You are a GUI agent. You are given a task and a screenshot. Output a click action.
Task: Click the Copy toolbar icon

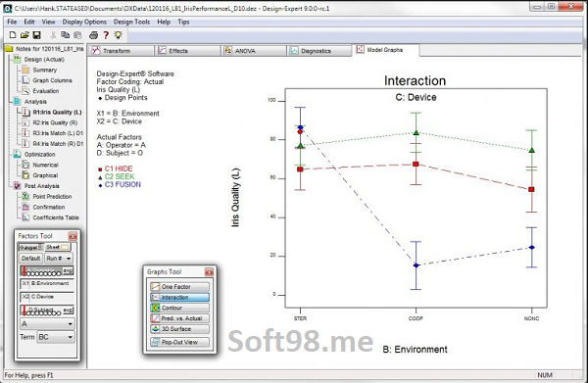66,35
